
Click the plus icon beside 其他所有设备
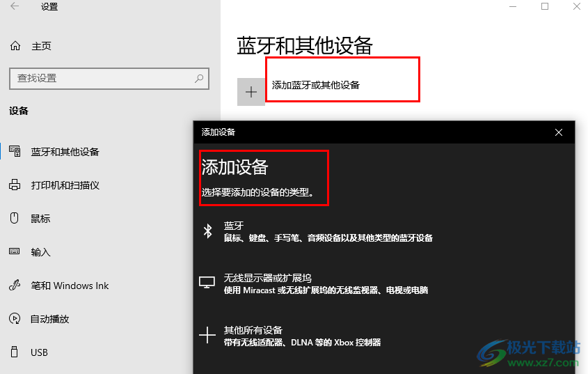pos(207,335)
